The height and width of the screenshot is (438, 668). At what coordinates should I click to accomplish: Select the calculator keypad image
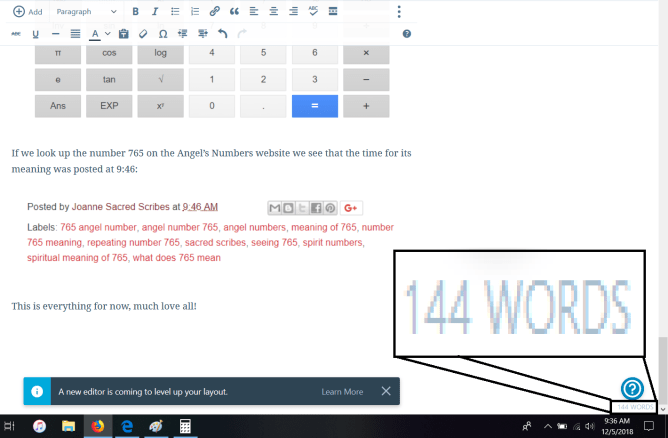[212, 81]
